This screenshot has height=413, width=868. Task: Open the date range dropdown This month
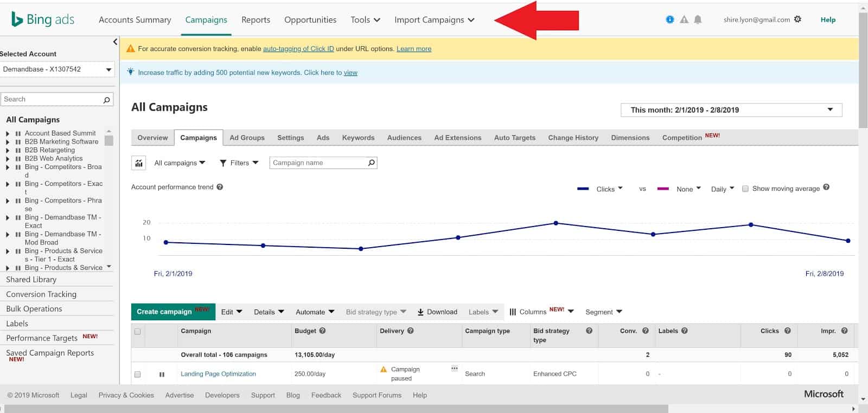coord(731,110)
